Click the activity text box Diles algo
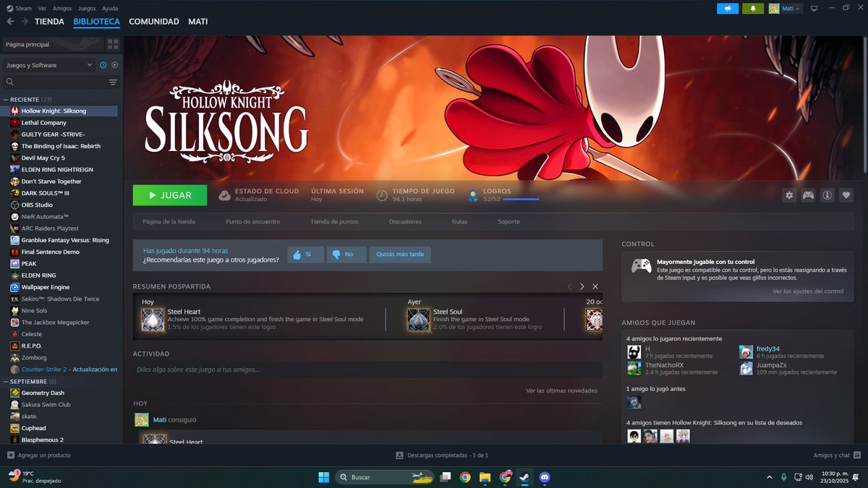868x488 pixels. (367, 369)
